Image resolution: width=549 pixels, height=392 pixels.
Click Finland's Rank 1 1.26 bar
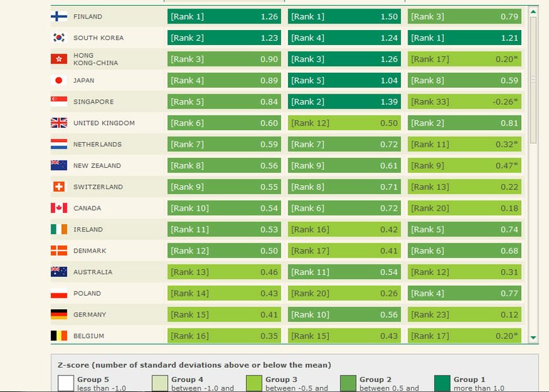[224, 16]
